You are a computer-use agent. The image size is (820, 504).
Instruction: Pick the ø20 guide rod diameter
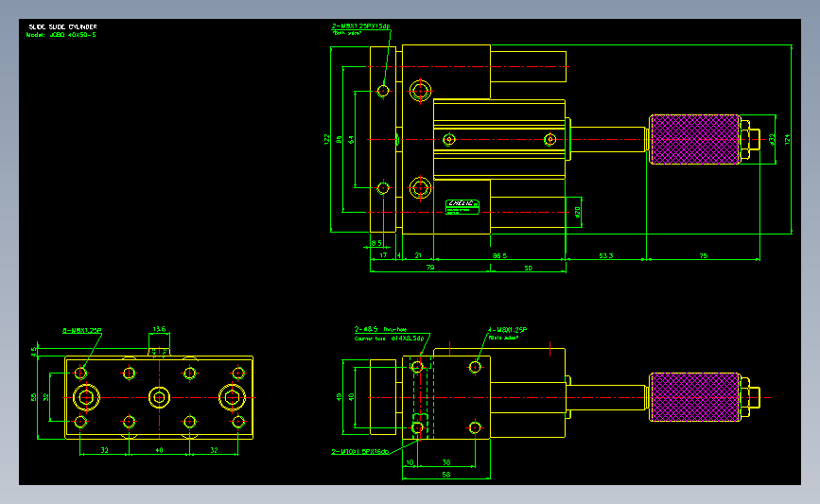point(577,212)
